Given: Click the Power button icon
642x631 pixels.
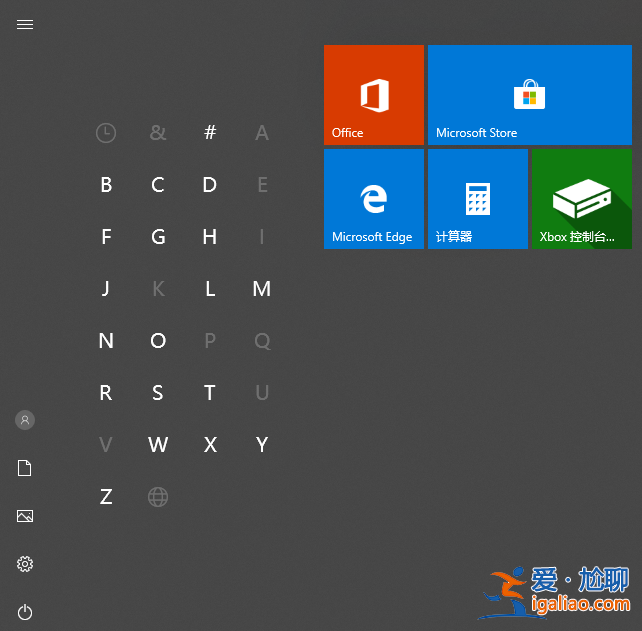Looking at the screenshot, I should pos(25,612).
